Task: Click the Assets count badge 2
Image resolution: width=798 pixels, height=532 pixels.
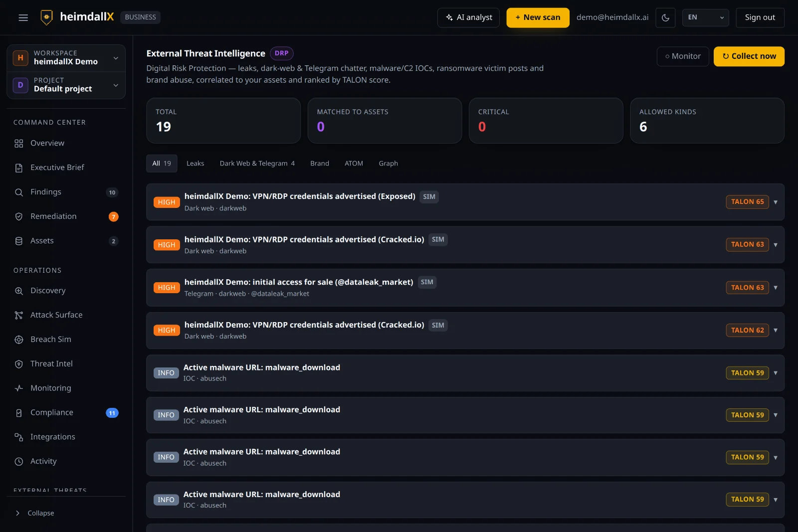Action: click(x=114, y=241)
